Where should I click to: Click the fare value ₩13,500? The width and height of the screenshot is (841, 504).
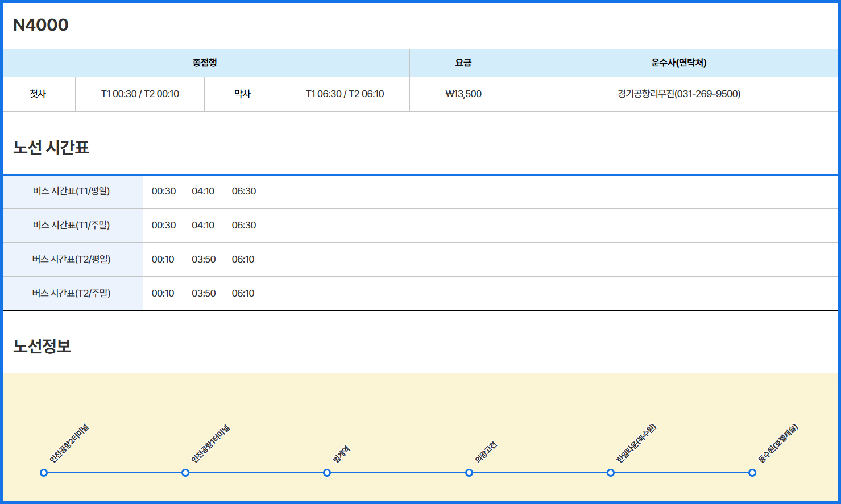tap(463, 94)
